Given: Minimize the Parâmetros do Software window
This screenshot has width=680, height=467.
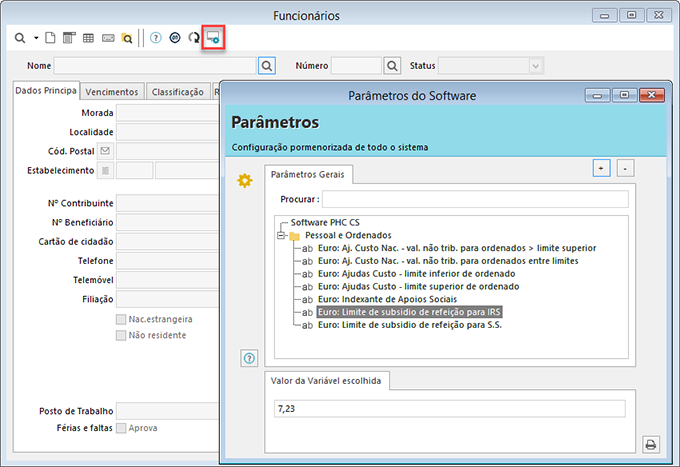Looking at the screenshot, I should pos(597,95).
